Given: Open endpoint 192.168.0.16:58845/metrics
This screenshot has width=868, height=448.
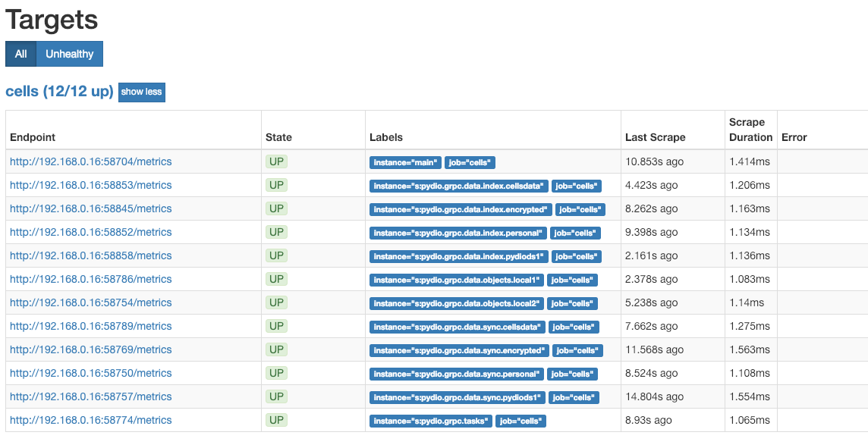Looking at the screenshot, I should (x=91, y=208).
